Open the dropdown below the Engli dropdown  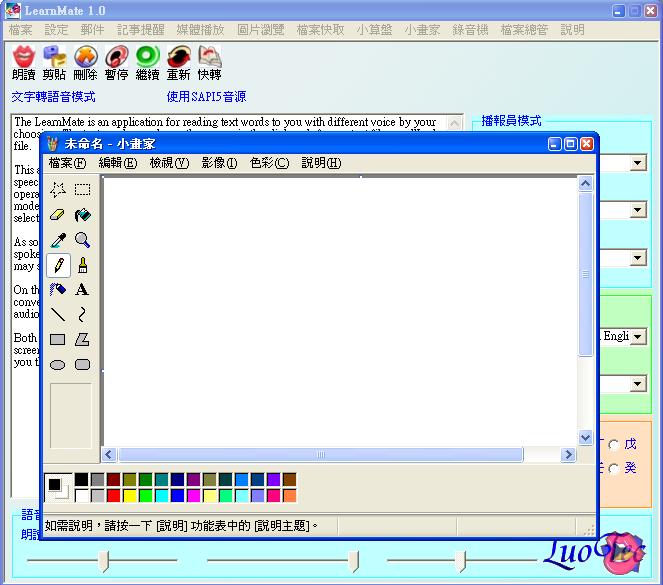click(638, 384)
